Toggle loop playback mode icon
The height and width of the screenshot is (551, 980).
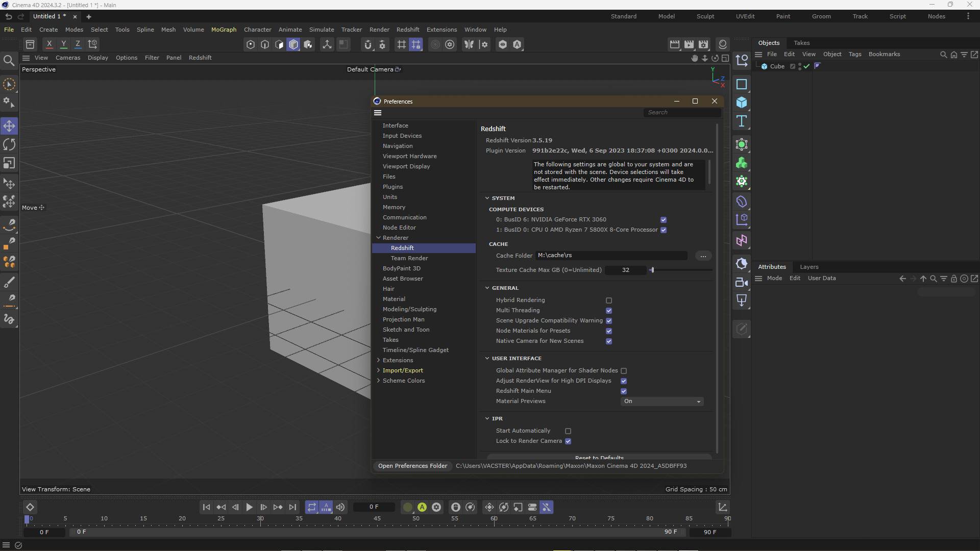(x=311, y=507)
